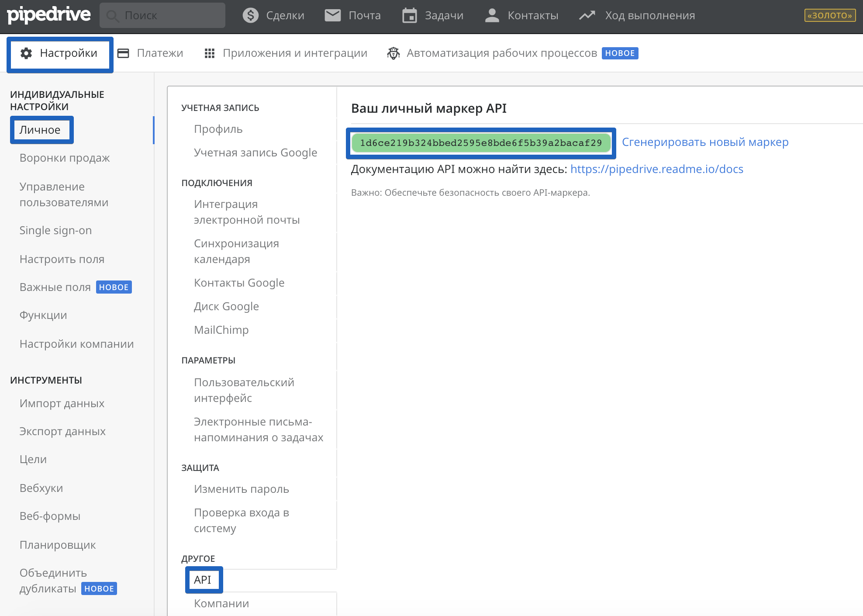863x616 pixels.
Task: Open Веб-формы tool
Action: coord(50,516)
